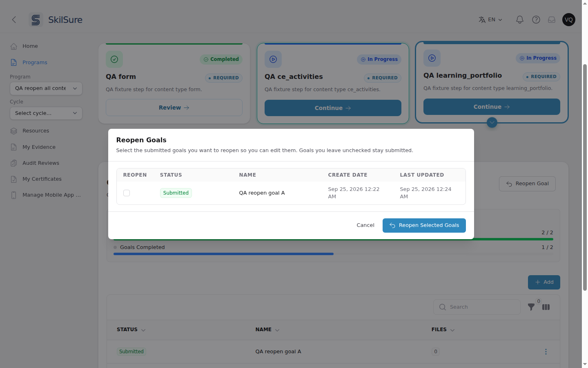Click Continue on QA ce_activities card
This screenshot has width=588, height=368.
coord(333,108)
